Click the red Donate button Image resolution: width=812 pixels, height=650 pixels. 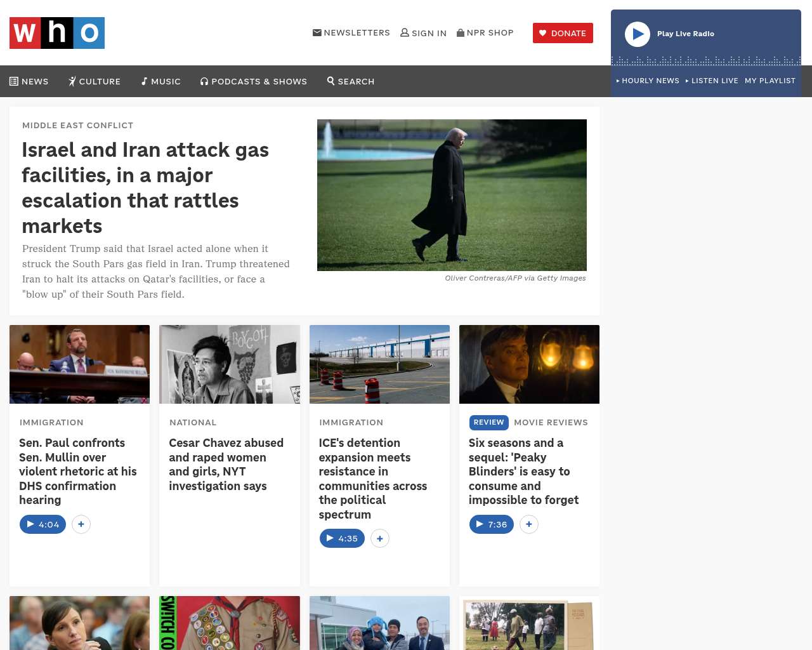[563, 33]
